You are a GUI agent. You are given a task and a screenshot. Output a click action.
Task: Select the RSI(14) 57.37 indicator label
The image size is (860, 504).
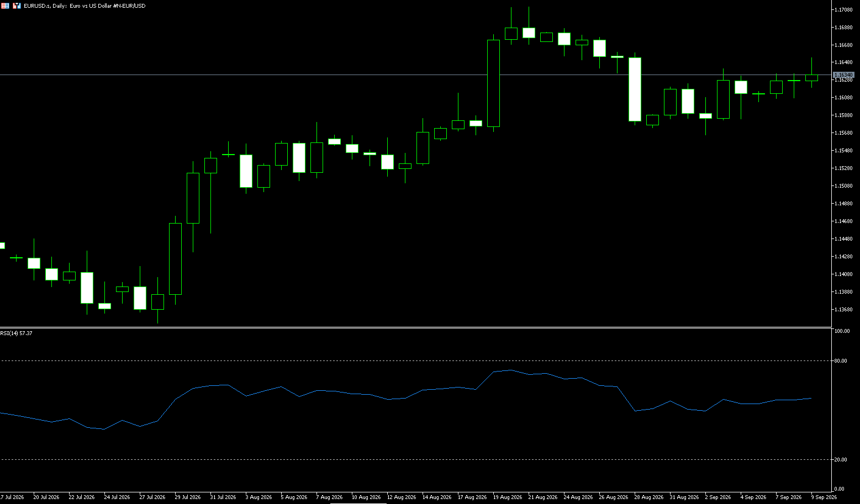(x=17, y=333)
